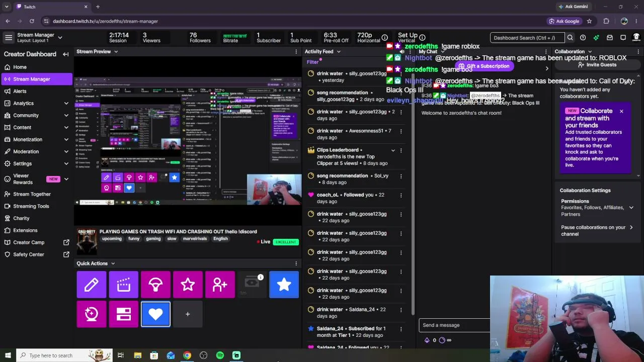Open Alerts in the sidebar
Image resolution: width=644 pixels, height=362 pixels.
tap(36, 92)
